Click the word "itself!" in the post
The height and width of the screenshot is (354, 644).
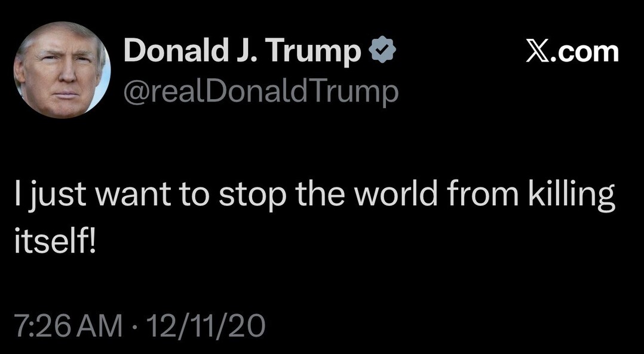click(x=54, y=243)
